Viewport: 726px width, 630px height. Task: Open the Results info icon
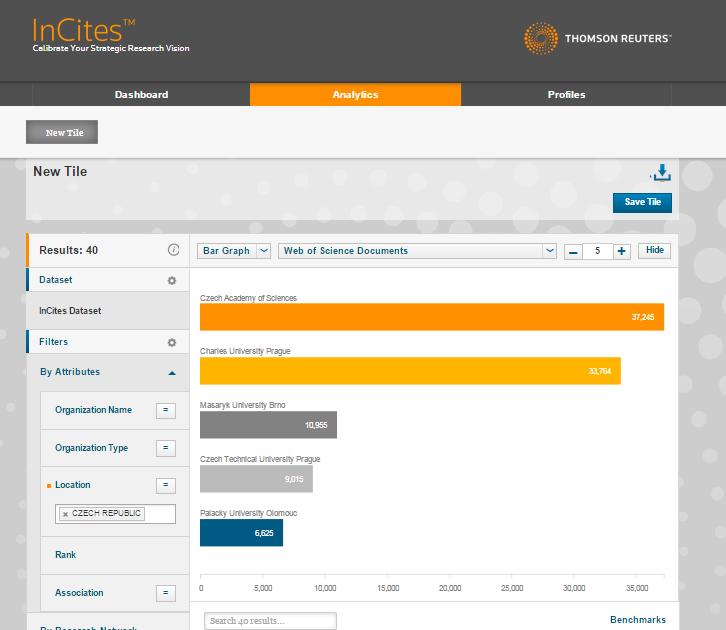pyautogui.click(x=174, y=250)
